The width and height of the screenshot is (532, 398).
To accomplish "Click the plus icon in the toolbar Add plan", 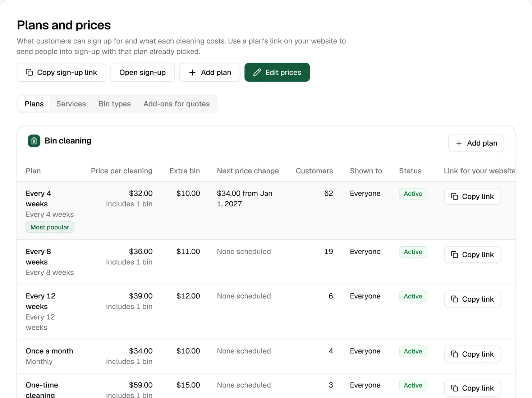I will click(x=192, y=72).
